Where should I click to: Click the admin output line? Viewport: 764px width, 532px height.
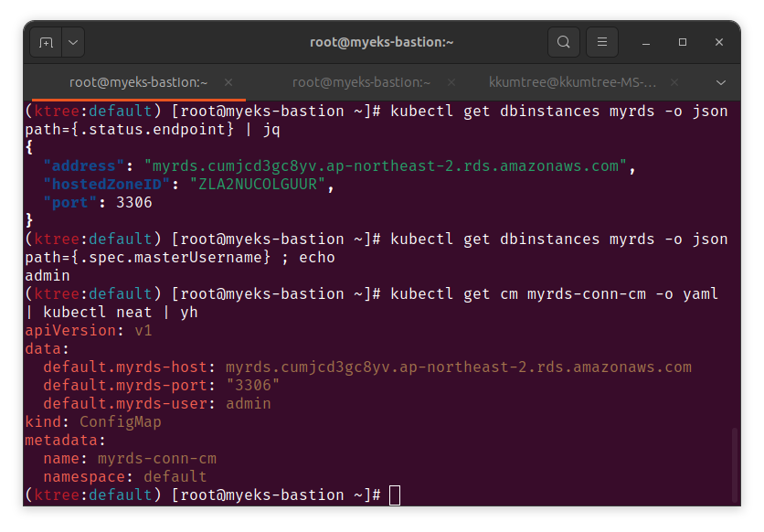pyautogui.click(x=48, y=276)
